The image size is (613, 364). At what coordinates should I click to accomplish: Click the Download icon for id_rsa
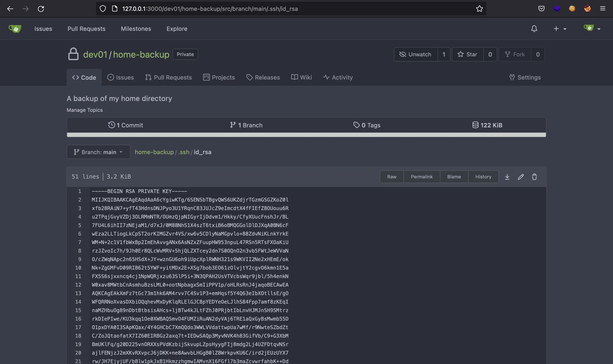click(x=507, y=177)
